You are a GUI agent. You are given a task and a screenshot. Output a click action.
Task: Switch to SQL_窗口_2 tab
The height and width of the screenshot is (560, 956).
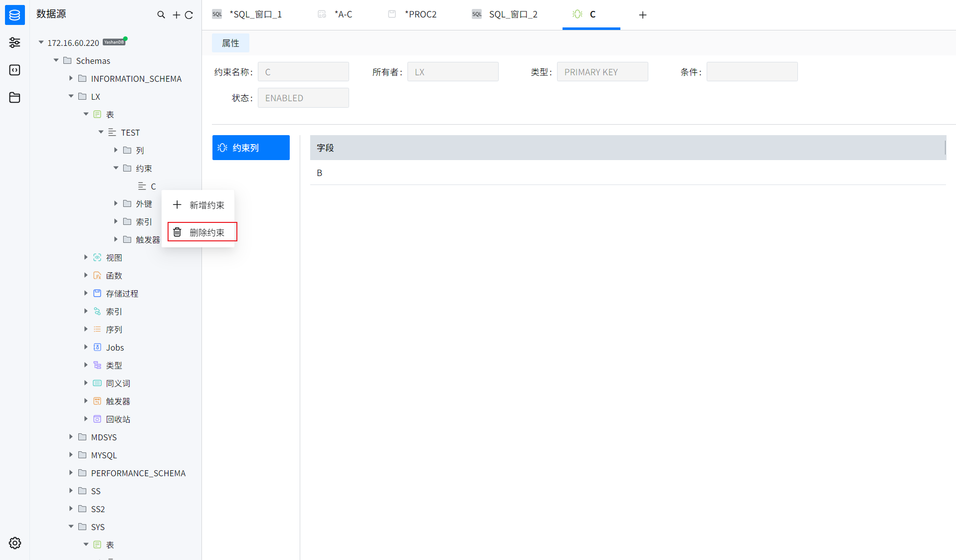click(513, 14)
